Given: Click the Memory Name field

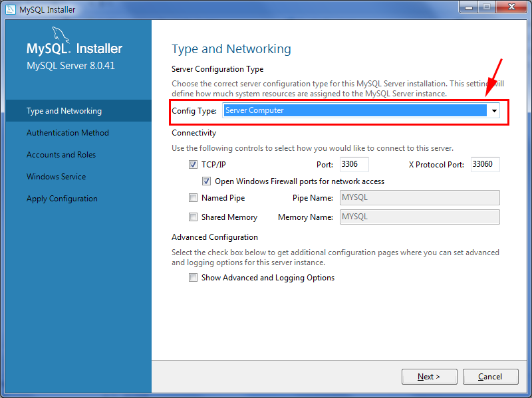Looking at the screenshot, I should click(420, 217).
